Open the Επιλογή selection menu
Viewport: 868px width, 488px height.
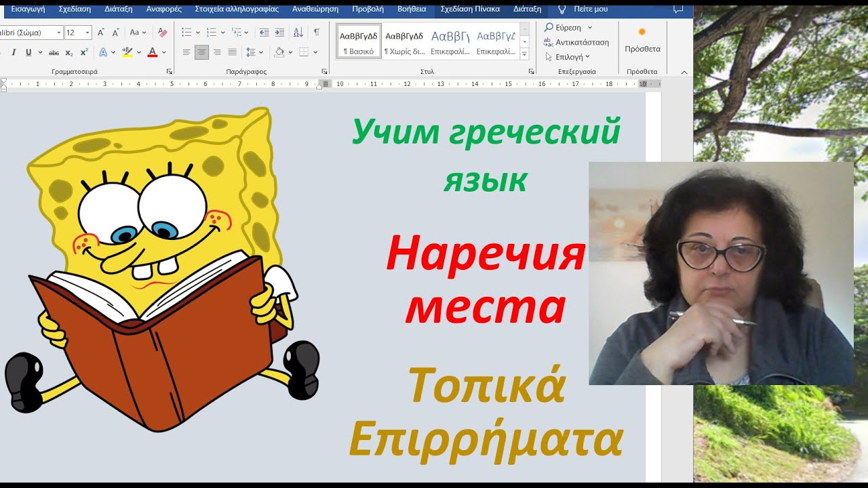coord(568,57)
